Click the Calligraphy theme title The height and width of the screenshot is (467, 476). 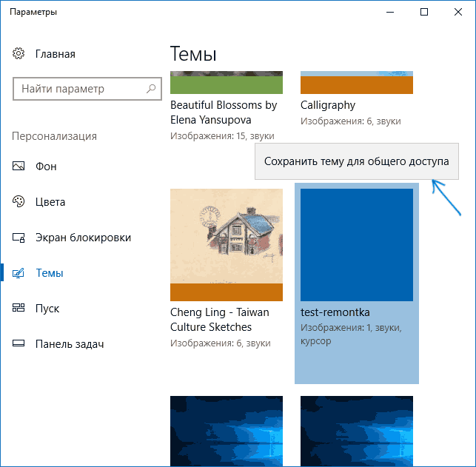pyautogui.click(x=328, y=105)
